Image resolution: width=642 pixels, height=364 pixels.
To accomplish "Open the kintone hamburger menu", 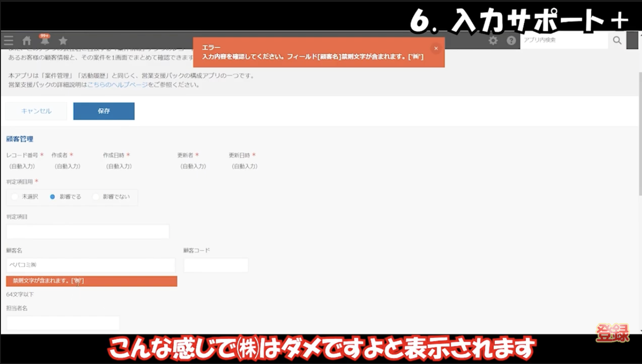I will pyautogui.click(x=8, y=40).
